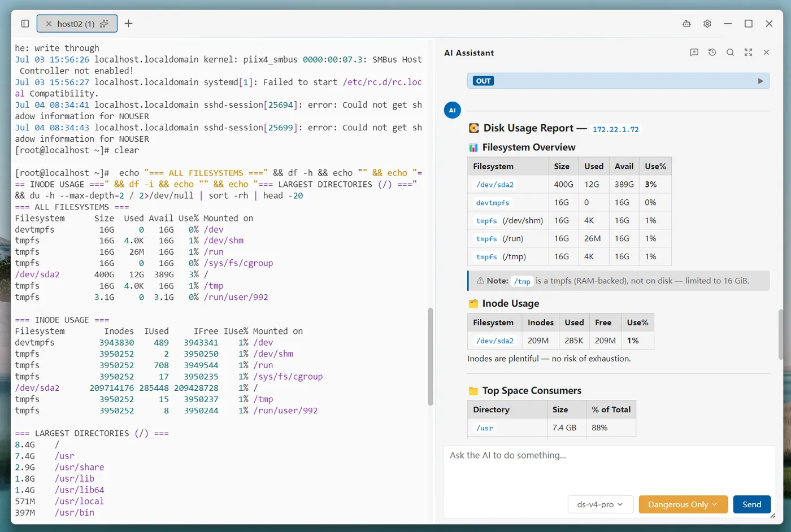The image size is (791, 532).
Task: Click the sparkle icon on host02 tab
Action: (104, 24)
